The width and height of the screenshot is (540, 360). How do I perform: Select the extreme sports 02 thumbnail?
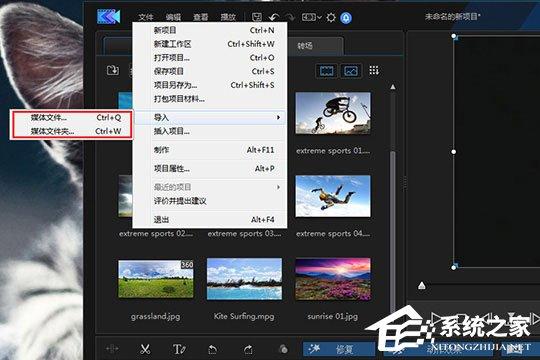pos(125,196)
